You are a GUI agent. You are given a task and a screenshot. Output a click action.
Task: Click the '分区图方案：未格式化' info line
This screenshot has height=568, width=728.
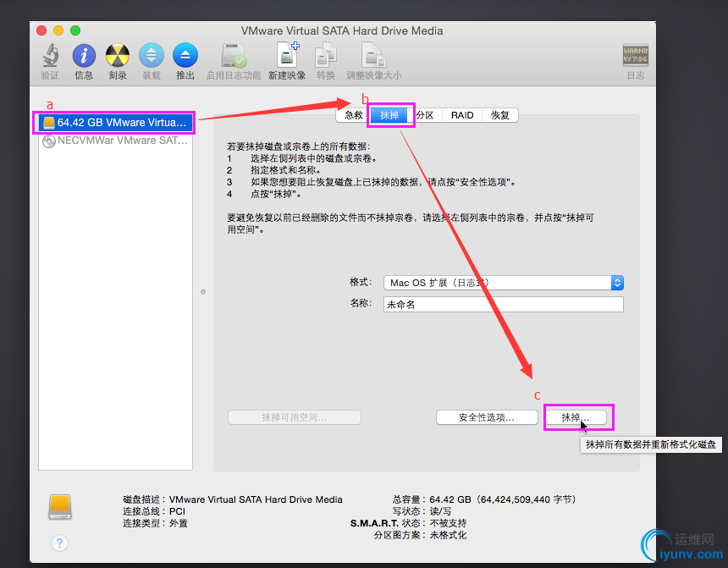click(x=420, y=535)
